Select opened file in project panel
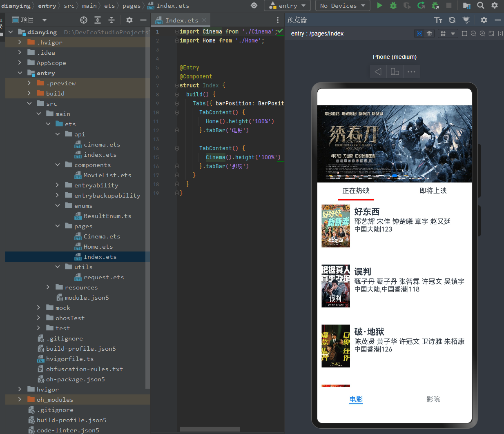 pos(84,20)
